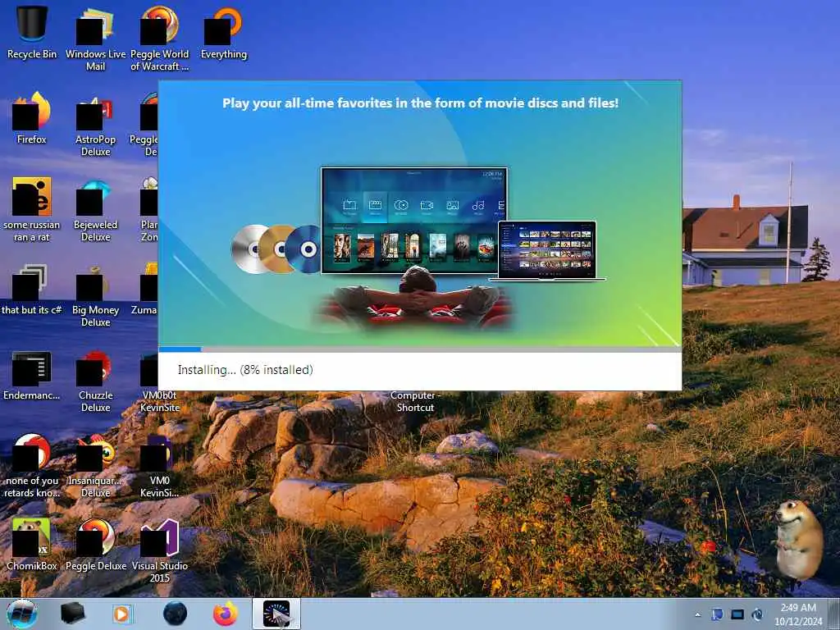This screenshot has width=840, height=630.
Task: Select the Everything search desktop icon
Action: point(224,32)
